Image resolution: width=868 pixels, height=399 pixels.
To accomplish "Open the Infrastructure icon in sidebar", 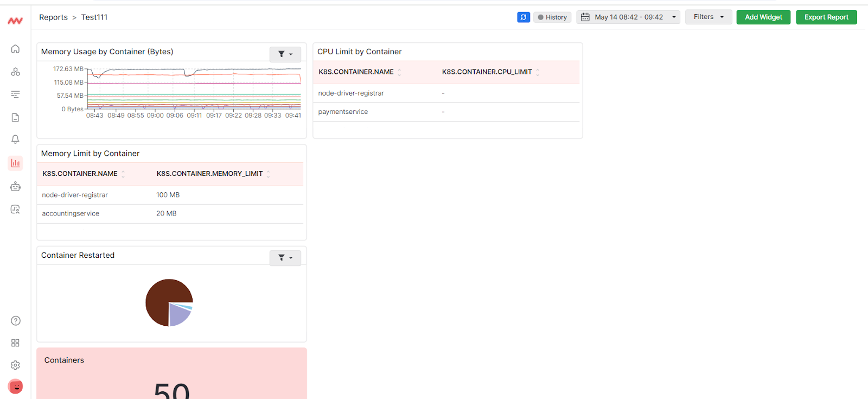I will tap(15, 72).
